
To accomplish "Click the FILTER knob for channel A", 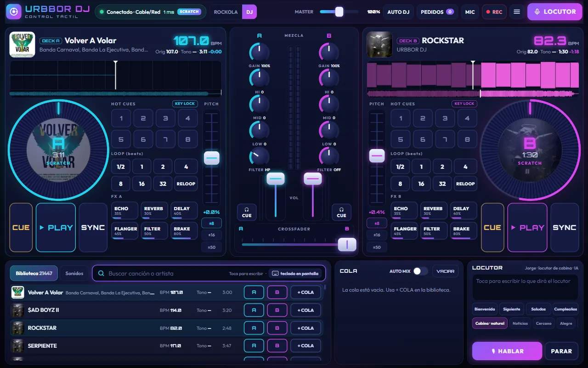I will point(259,156).
